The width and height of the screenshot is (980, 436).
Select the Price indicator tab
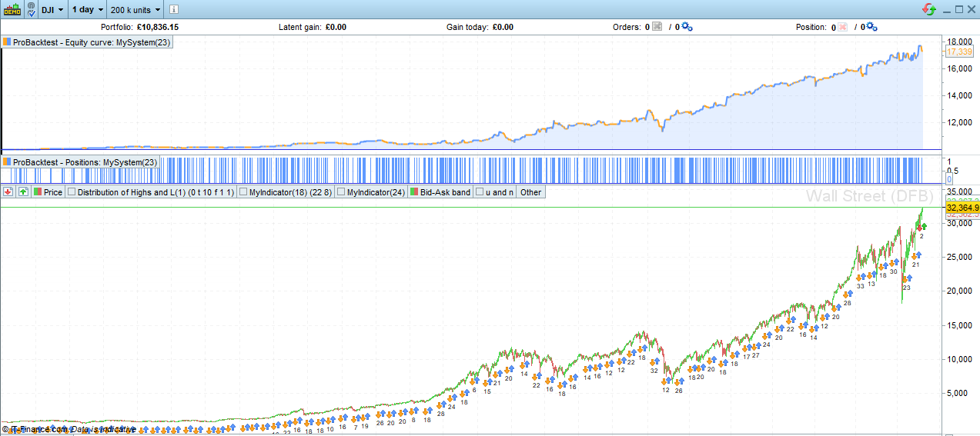48,192
